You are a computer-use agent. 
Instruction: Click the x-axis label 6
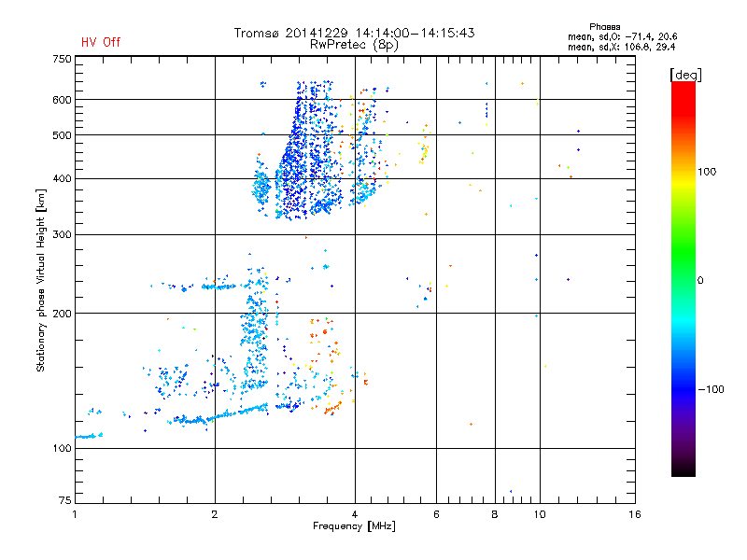(436, 514)
